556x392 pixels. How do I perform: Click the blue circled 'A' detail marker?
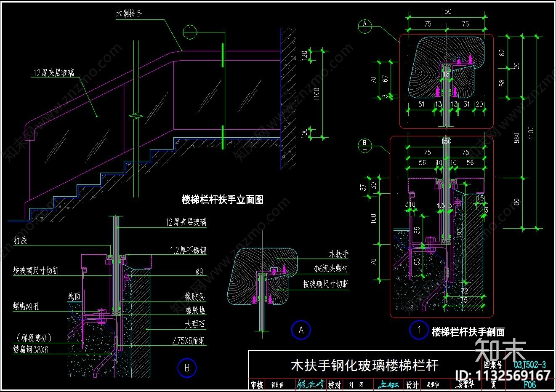pos(301,330)
